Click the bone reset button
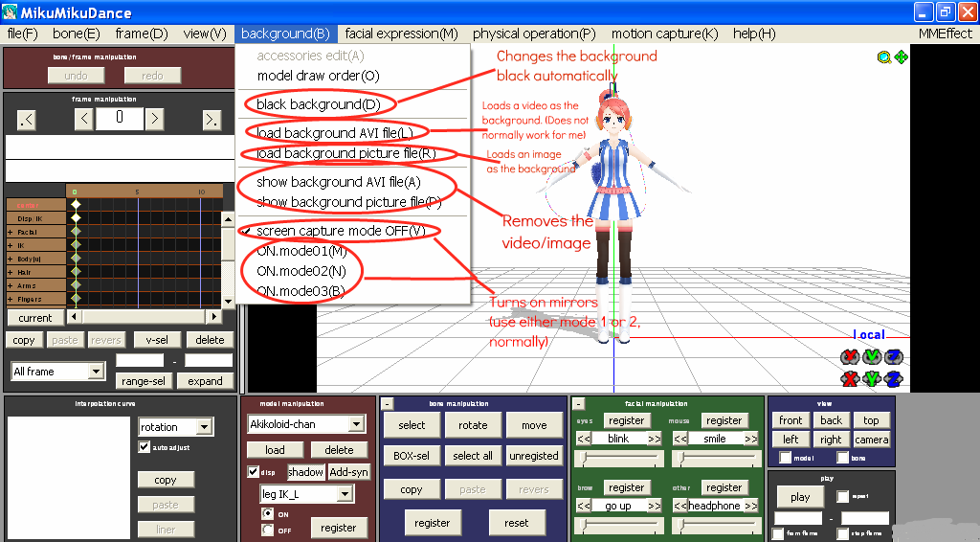This screenshot has height=542, width=980. click(516, 523)
